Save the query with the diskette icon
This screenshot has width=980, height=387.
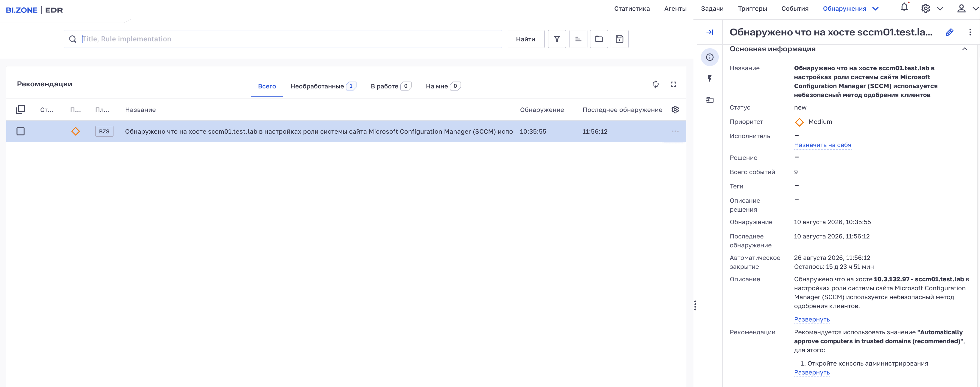[619, 39]
